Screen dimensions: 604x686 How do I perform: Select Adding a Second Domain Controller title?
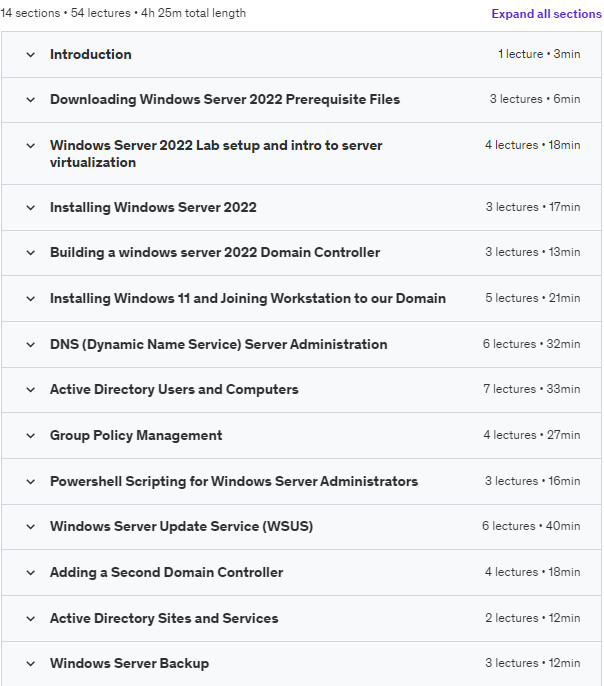point(166,572)
